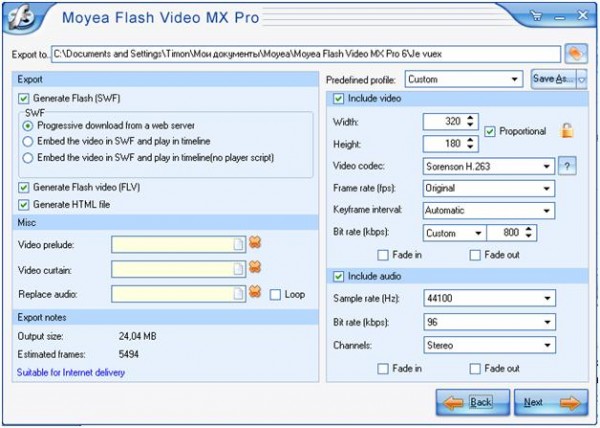600x428 pixels.
Task: Browse for a Replace audio file
Action: click(238, 294)
